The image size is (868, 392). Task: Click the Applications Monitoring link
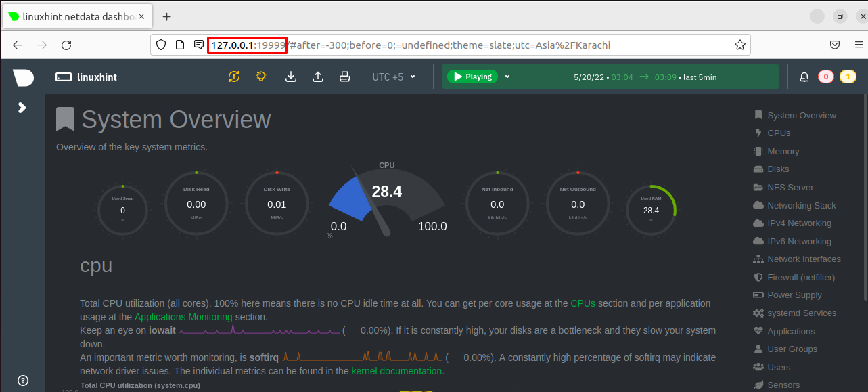pos(183,317)
